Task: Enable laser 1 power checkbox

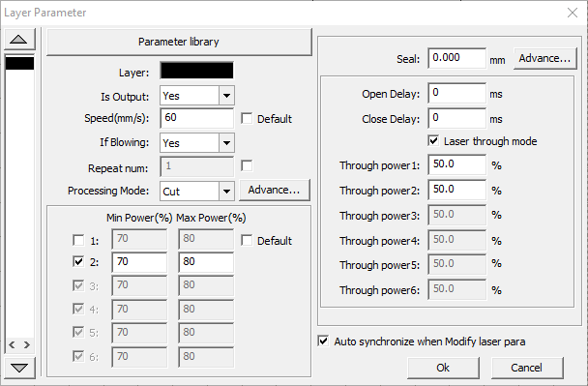Action: click(x=78, y=240)
